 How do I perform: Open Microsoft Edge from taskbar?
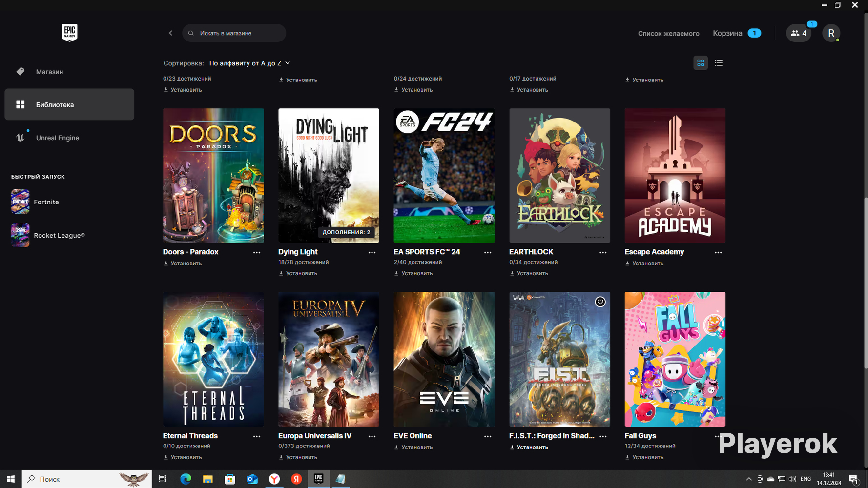coord(186,479)
